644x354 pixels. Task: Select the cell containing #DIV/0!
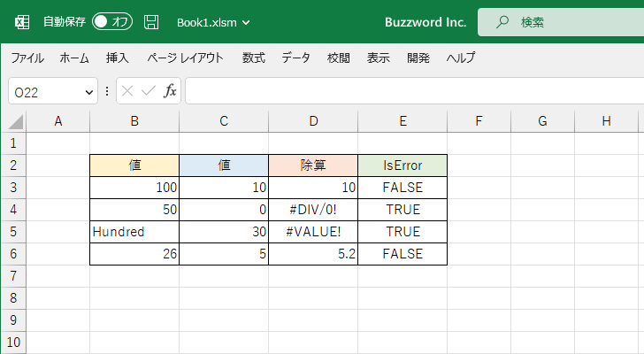pyautogui.click(x=313, y=210)
